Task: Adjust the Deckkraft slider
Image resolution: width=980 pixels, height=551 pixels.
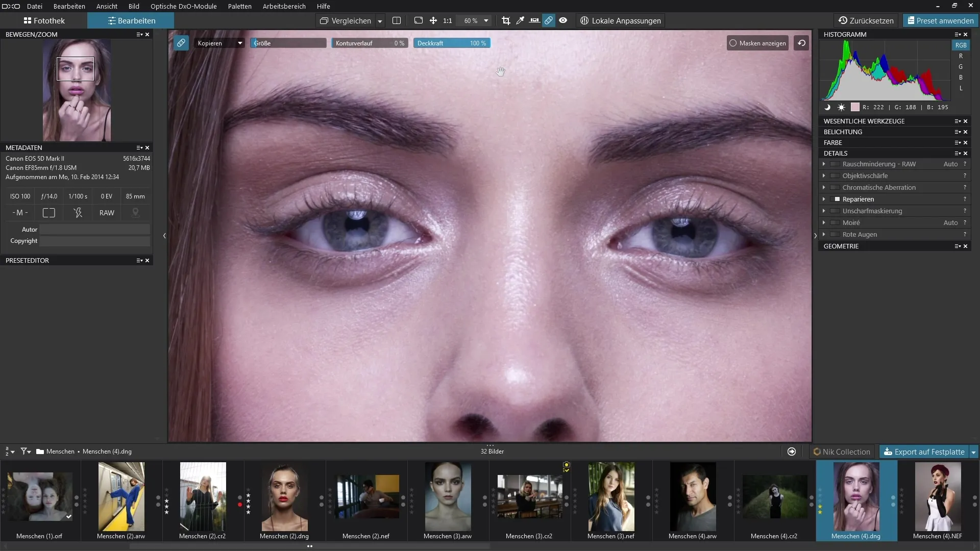Action: click(x=452, y=43)
